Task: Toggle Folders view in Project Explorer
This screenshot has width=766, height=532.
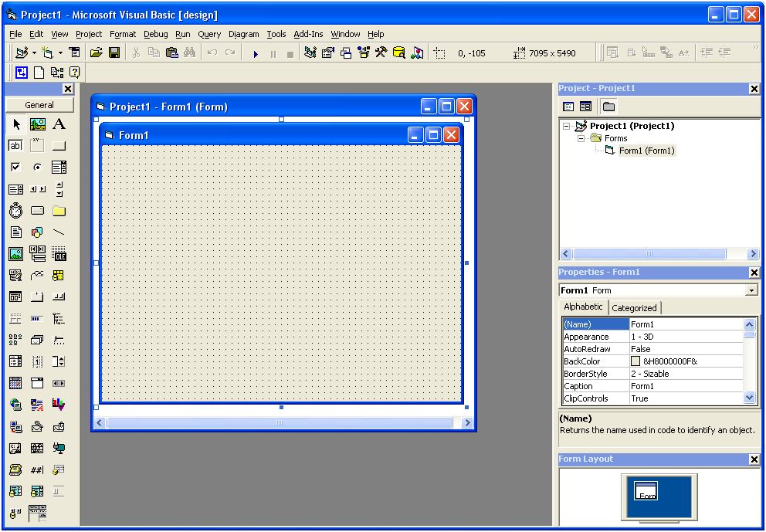Action: 608,106
